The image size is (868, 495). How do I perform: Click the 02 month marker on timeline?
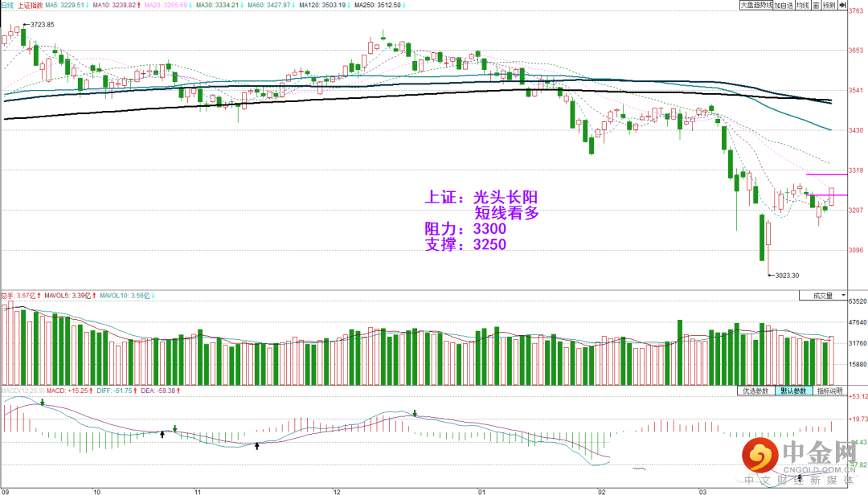[602, 492]
